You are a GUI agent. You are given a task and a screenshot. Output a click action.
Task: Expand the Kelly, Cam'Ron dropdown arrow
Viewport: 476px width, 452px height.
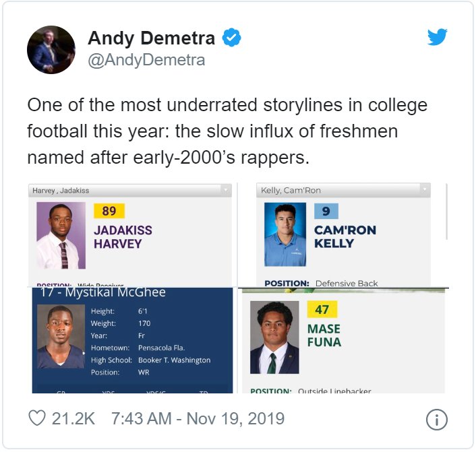pos(425,189)
